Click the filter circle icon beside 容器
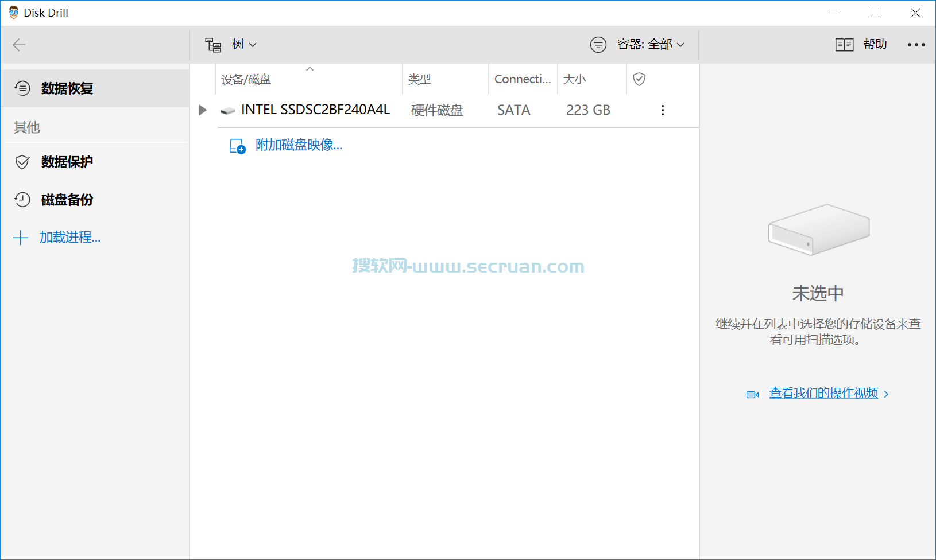The width and height of the screenshot is (936, 560). [598, 45]
